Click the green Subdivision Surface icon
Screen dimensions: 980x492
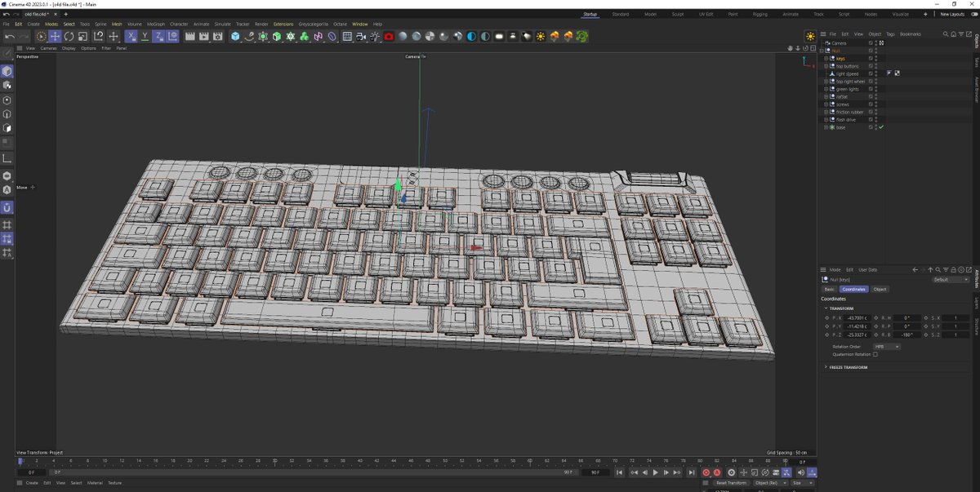tap(264, 37)
